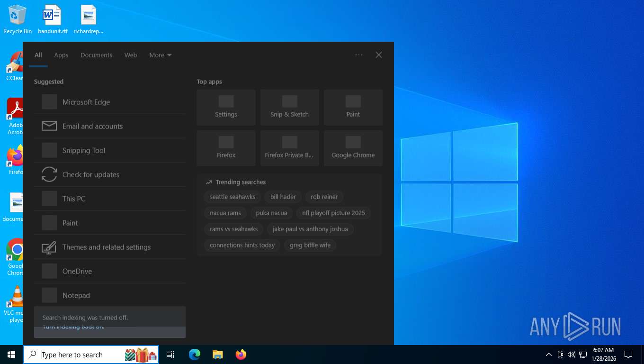Open Email and accounts suggestion
644x364 pixels.
[x=110, y=126]
